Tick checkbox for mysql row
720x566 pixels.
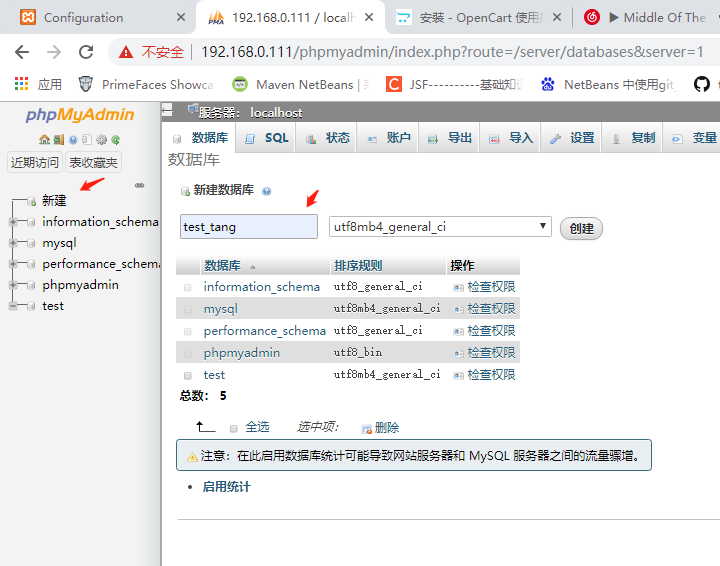[x=187, y=310]
